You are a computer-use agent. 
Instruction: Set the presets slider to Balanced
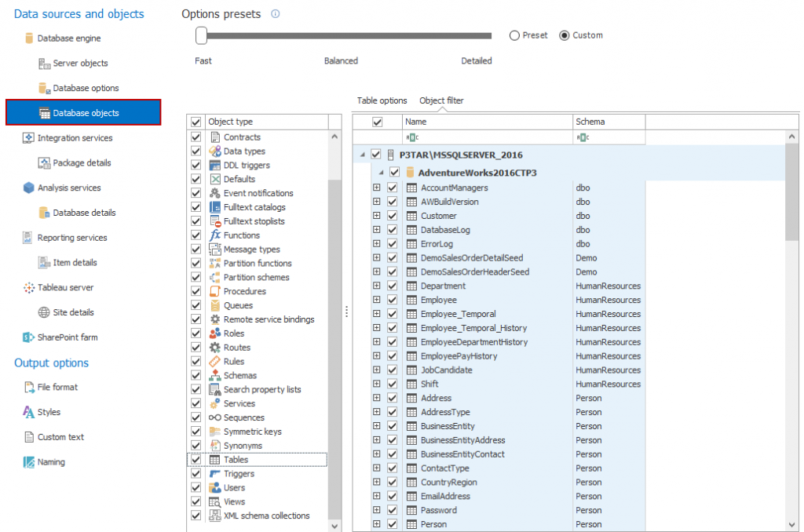341,35
